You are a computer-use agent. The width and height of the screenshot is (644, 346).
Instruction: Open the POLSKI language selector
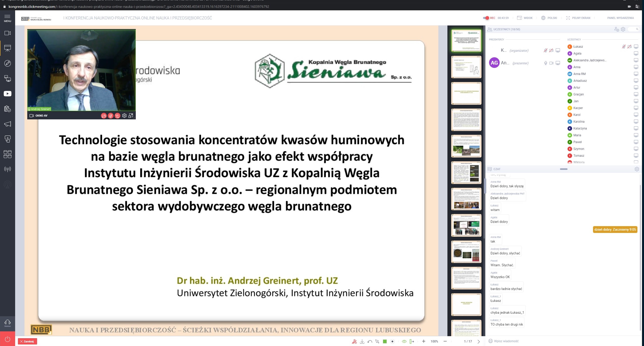pos(549,18)
